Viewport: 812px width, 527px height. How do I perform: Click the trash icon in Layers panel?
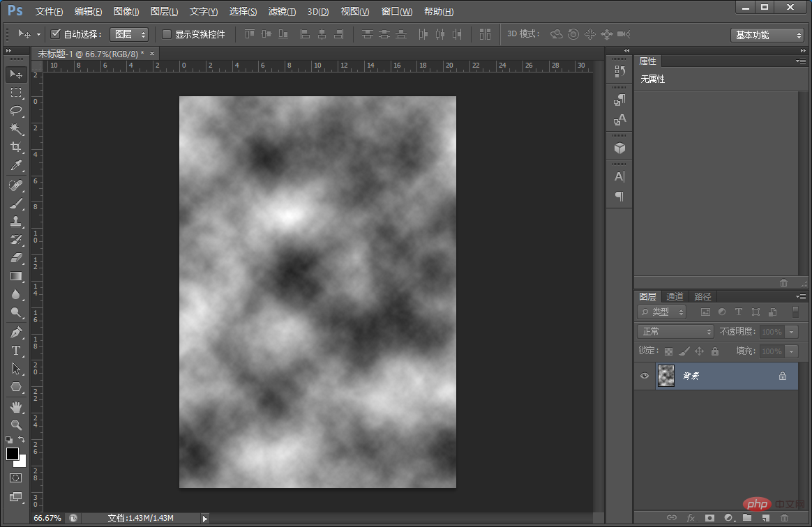784,518
